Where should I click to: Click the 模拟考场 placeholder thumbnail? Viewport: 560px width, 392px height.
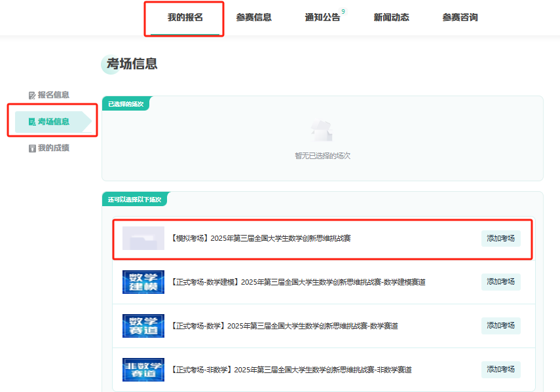[x=143, y=238]
